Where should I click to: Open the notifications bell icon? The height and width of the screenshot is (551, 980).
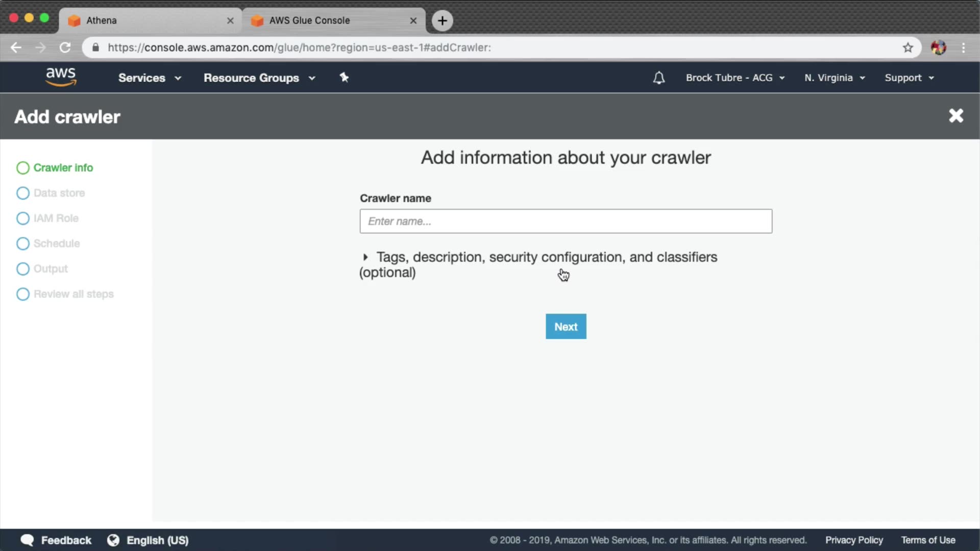tap(658, 78)
